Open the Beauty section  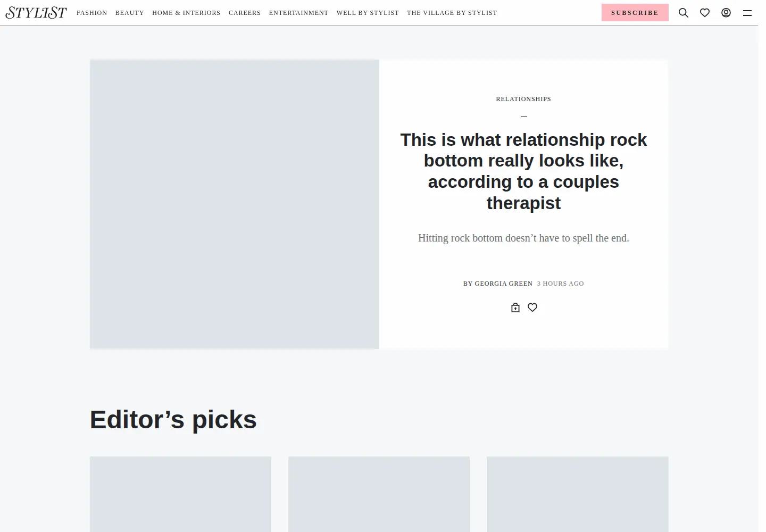coord(130,13)
